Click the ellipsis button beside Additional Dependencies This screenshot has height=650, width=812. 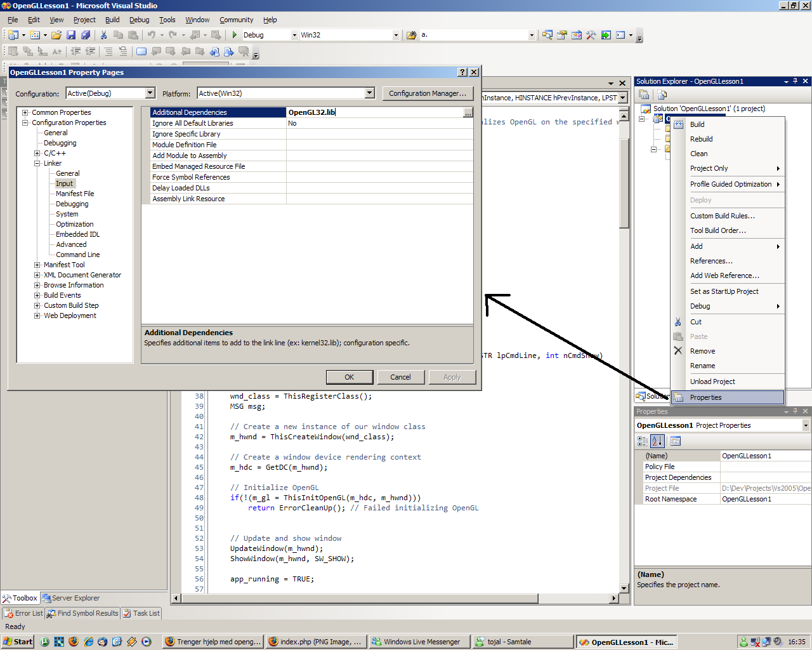tap(468, 112)
